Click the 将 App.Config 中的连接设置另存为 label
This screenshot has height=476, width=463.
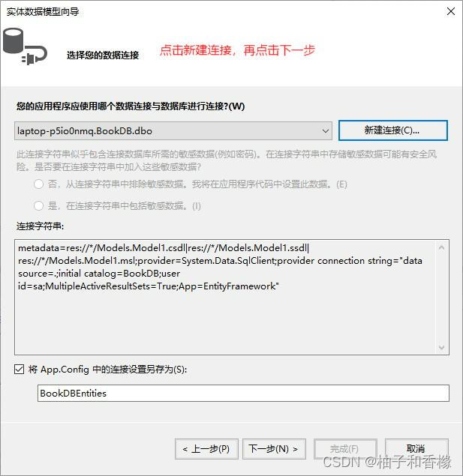(107, 370)
